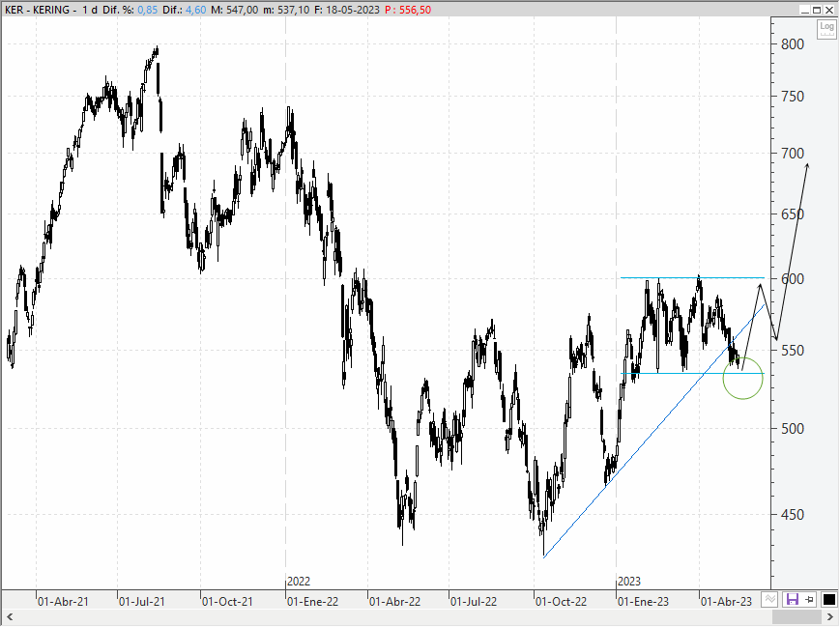840x627 pixels.
Task: Toggle the Log scale button
Action: (x=826, y=29)
